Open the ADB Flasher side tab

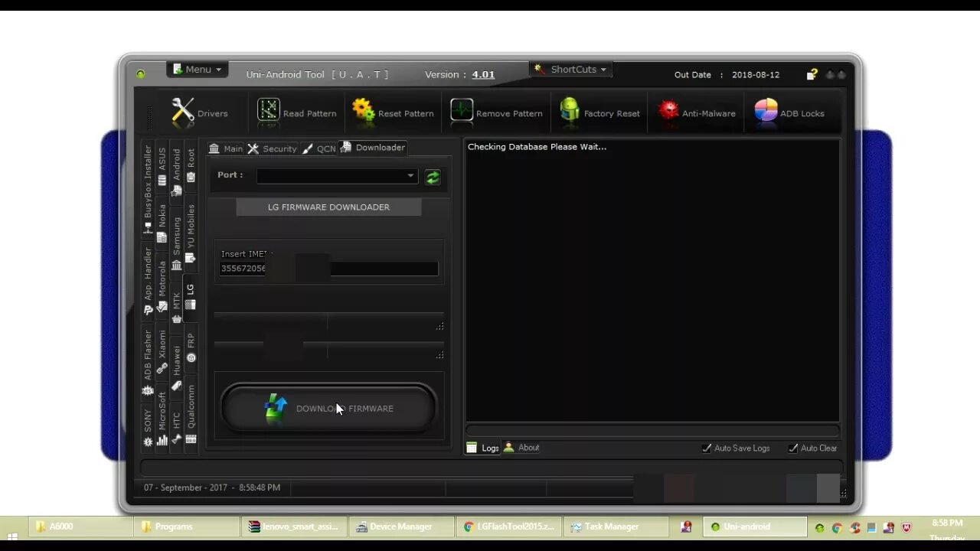pyautogui.click(x=148, y=363)
